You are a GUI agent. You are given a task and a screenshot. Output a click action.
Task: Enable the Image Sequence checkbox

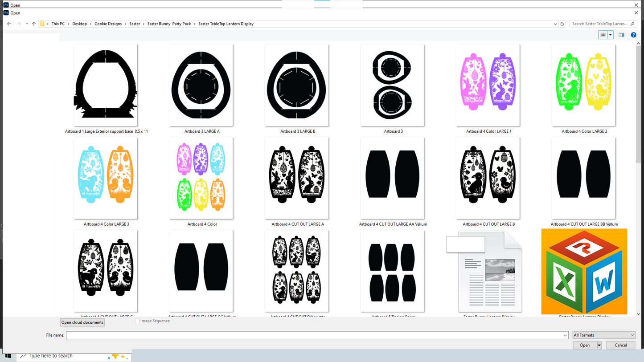137,321
